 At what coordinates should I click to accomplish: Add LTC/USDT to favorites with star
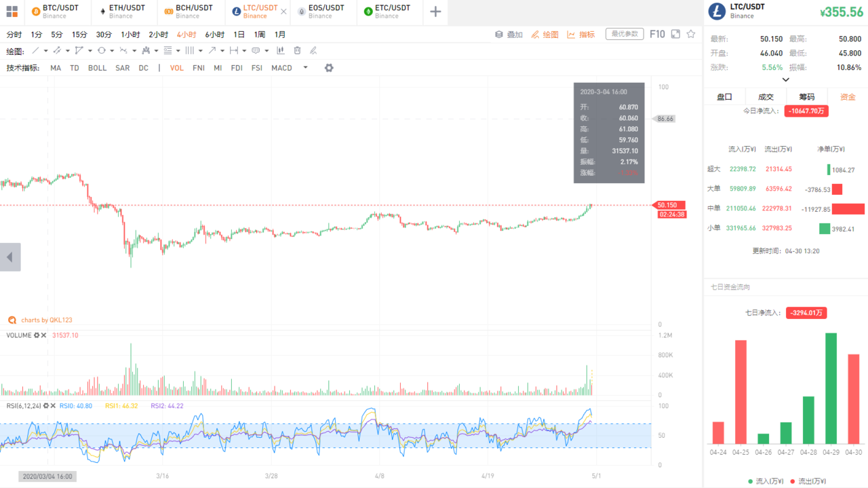point(691,34)
